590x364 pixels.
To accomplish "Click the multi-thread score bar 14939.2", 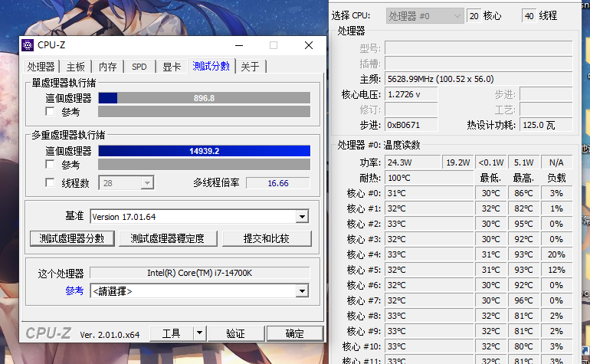I will point(205,151).
